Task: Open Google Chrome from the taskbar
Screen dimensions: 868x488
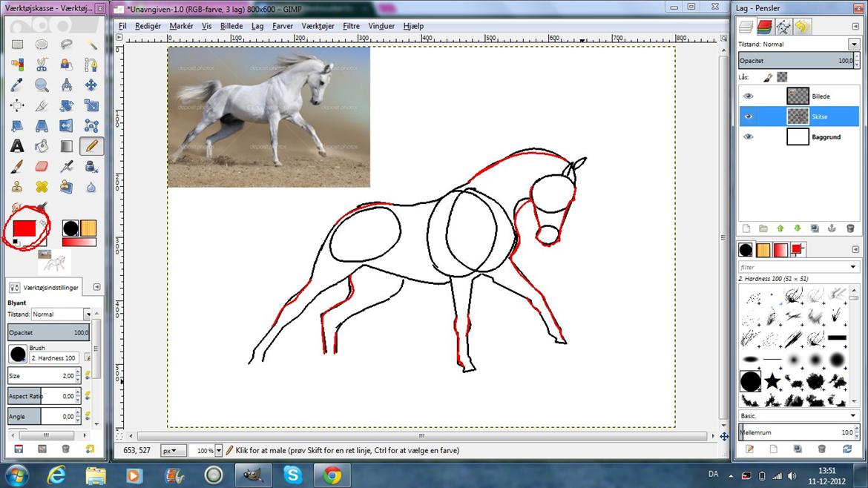Action: [x=332, y=475]
